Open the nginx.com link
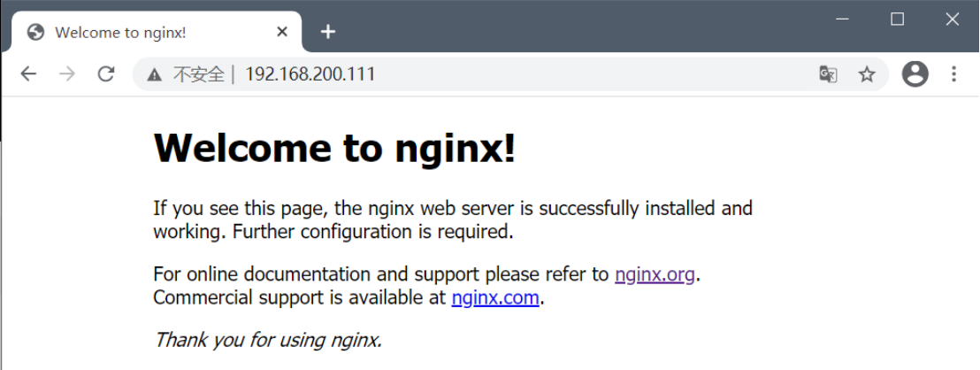Viewport: 980px width, 370px height. pos(495,298)
